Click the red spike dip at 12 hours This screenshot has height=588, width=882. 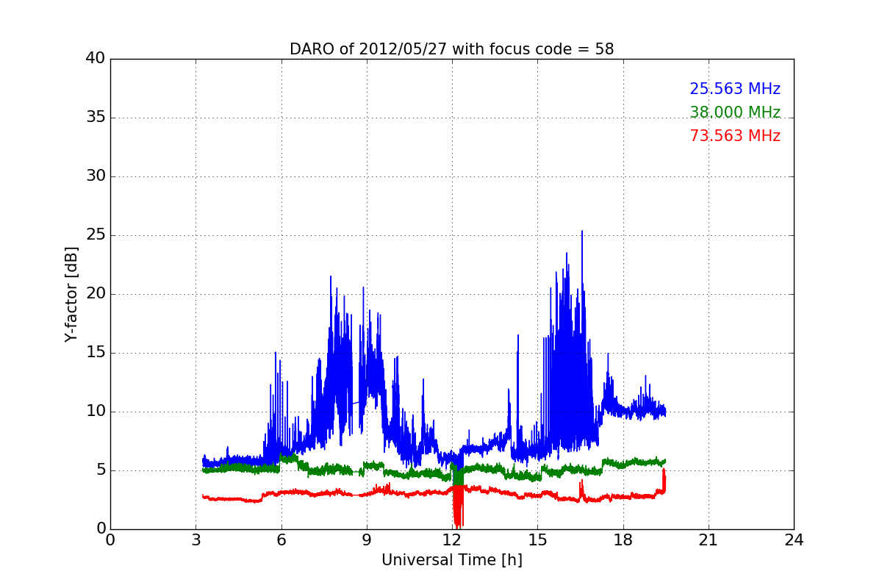457,507
